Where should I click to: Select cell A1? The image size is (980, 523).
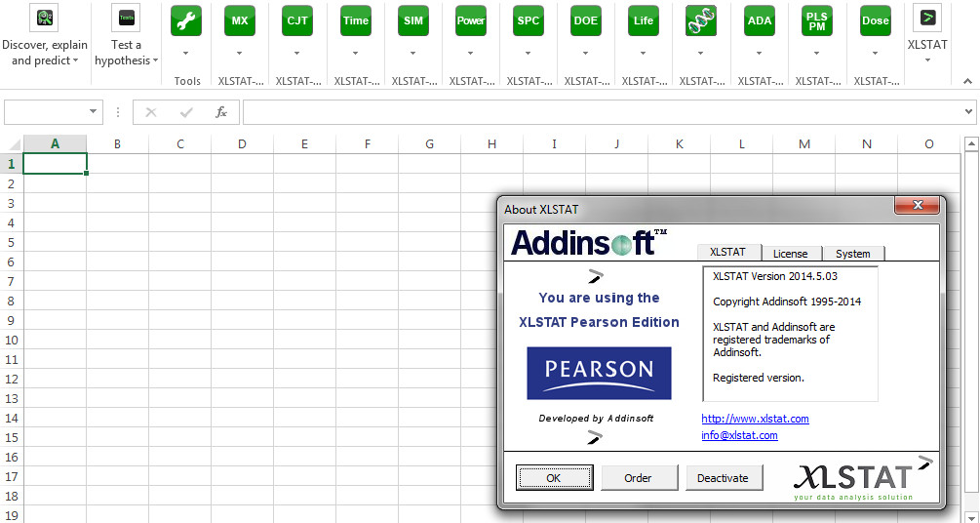[55, 164]
